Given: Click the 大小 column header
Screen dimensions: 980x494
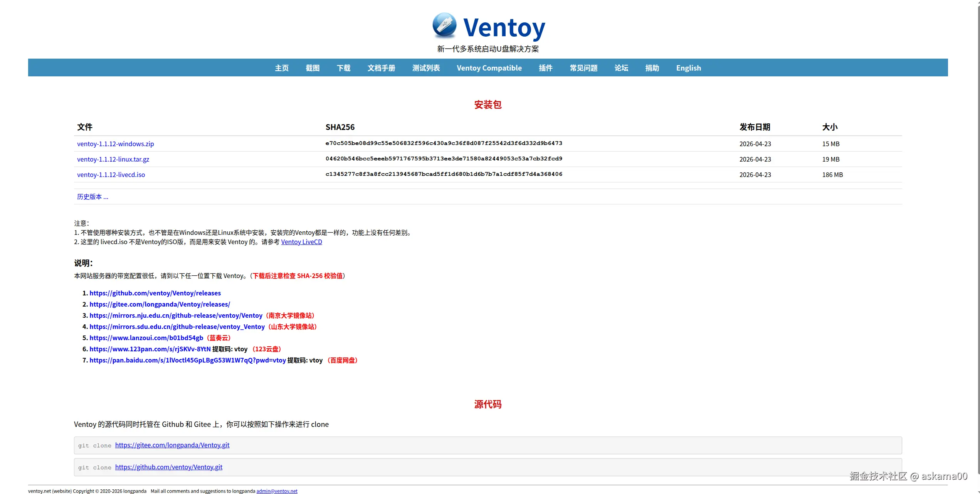Looking at the screenshot, I should point(830,127).
